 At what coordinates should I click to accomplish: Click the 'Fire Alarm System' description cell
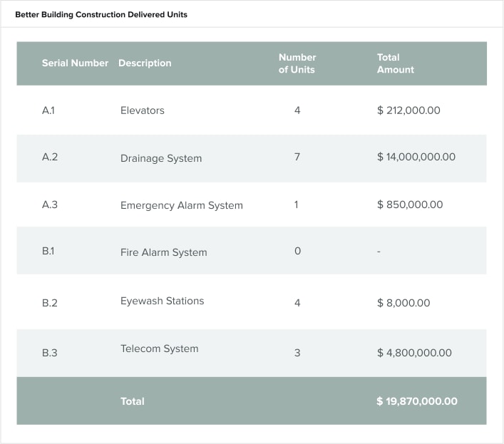coord(164,252)
